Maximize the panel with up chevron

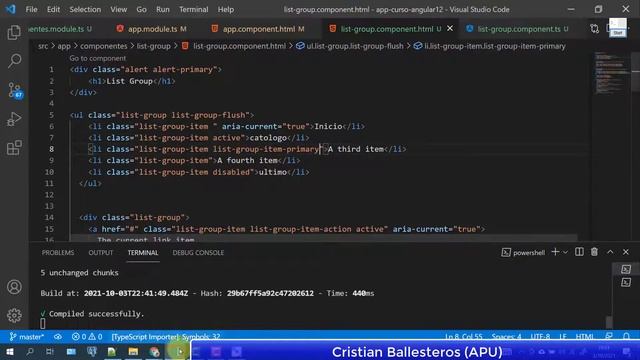pos(610,252)
